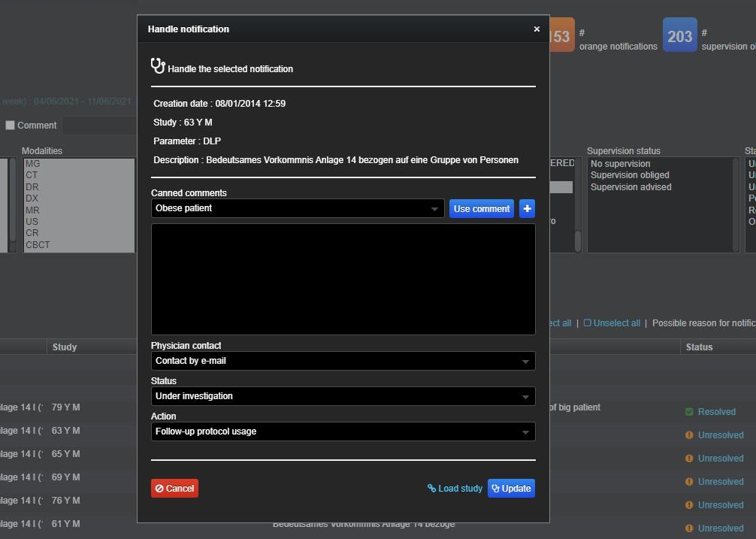The height and width of the screenshot is (539, 756).
Task: Click the Load study link
Action: click(x=455, y=489)
